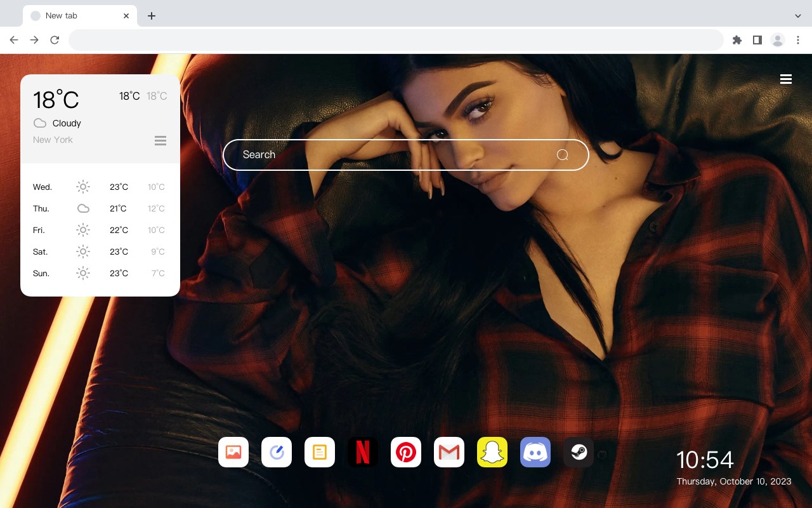Image resolution: width=812 pixels, height=508 pixels.
Task: Click the New York location label
Action: pos(53,140)
